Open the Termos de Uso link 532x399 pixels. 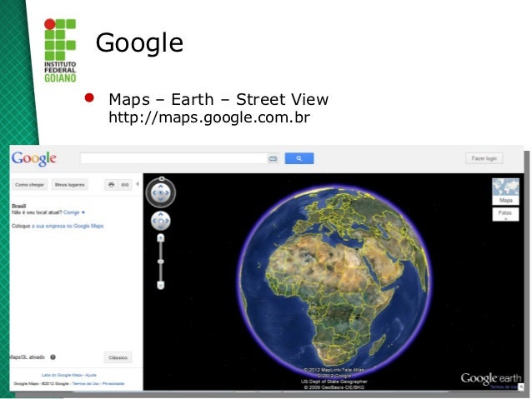point(86,384)
